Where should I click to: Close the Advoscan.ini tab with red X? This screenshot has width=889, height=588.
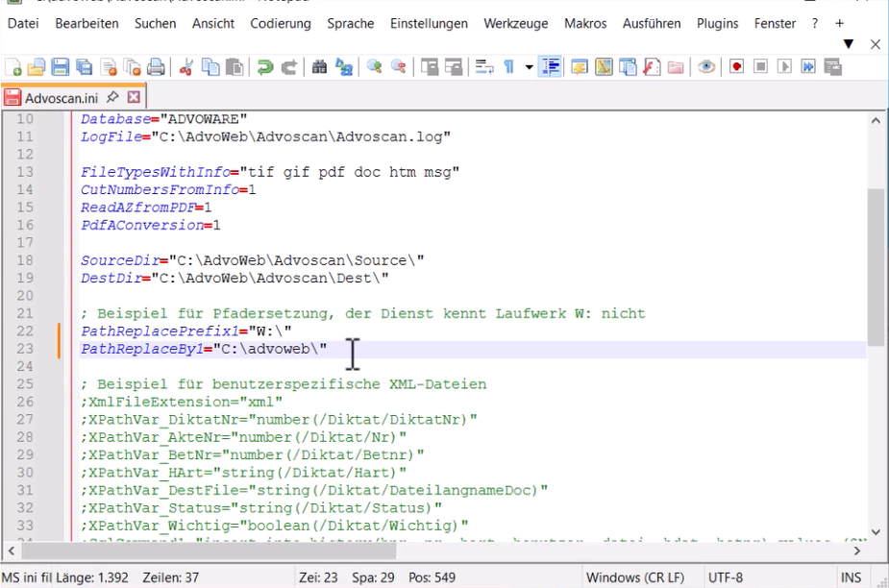pos(134,97)
